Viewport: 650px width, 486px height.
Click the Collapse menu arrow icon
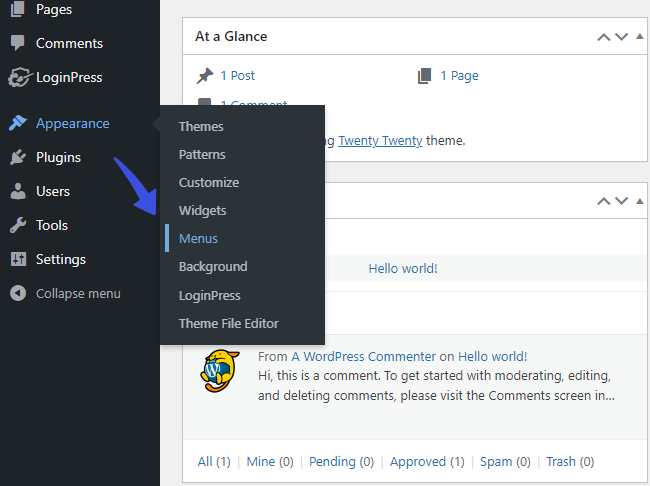coord(18,293)
